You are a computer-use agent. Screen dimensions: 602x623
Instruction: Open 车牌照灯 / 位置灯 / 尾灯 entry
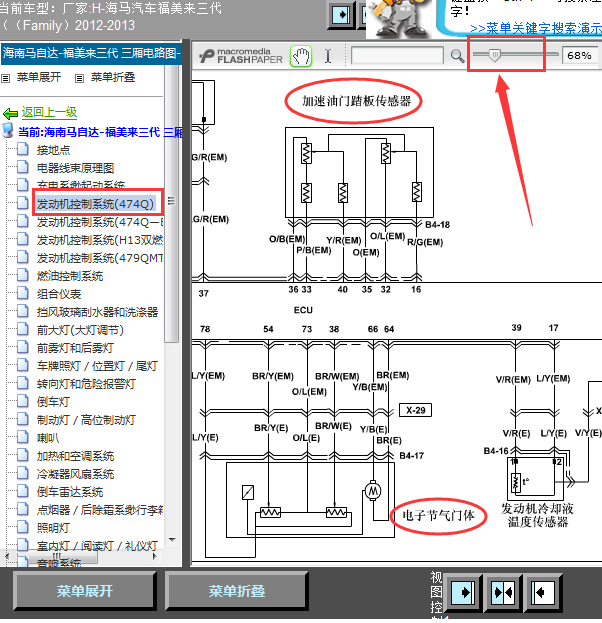click(97, 366)
